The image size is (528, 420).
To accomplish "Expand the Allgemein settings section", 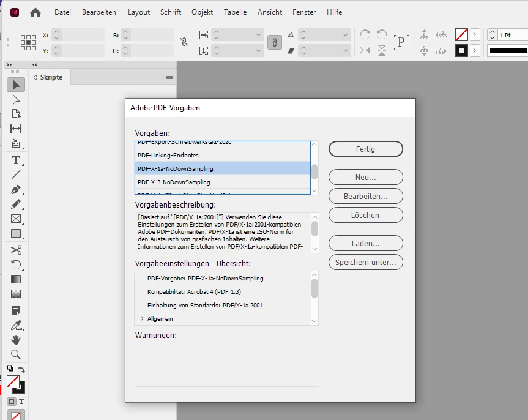I will click(x=142, y=318).
